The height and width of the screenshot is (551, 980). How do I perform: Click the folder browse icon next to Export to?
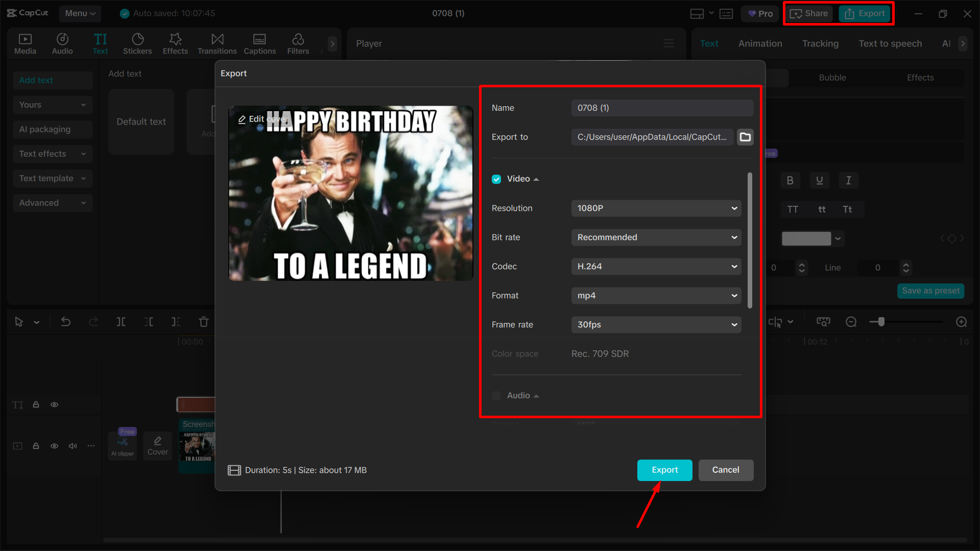745,137
